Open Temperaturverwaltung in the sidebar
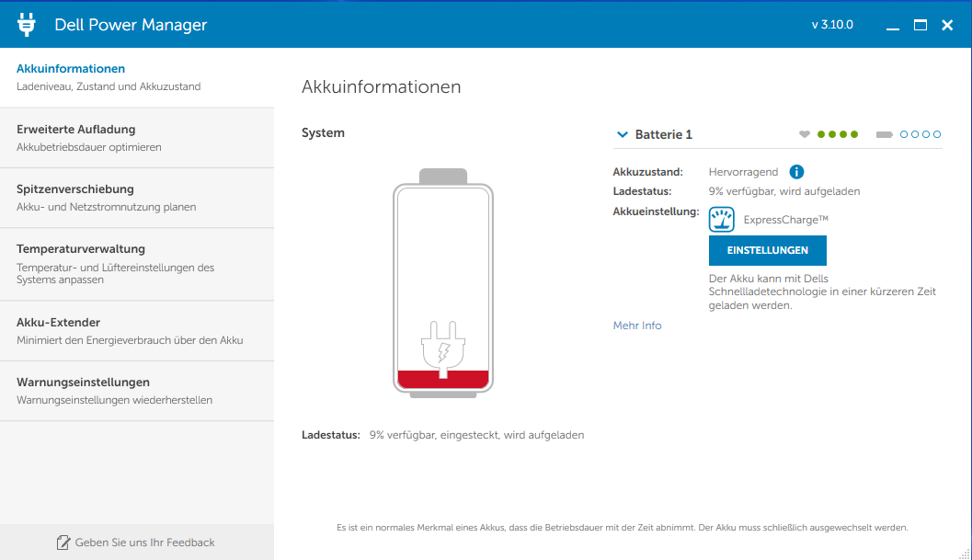Image resolution: width=972 pixels, height=560 pixels. click(136, 264)
